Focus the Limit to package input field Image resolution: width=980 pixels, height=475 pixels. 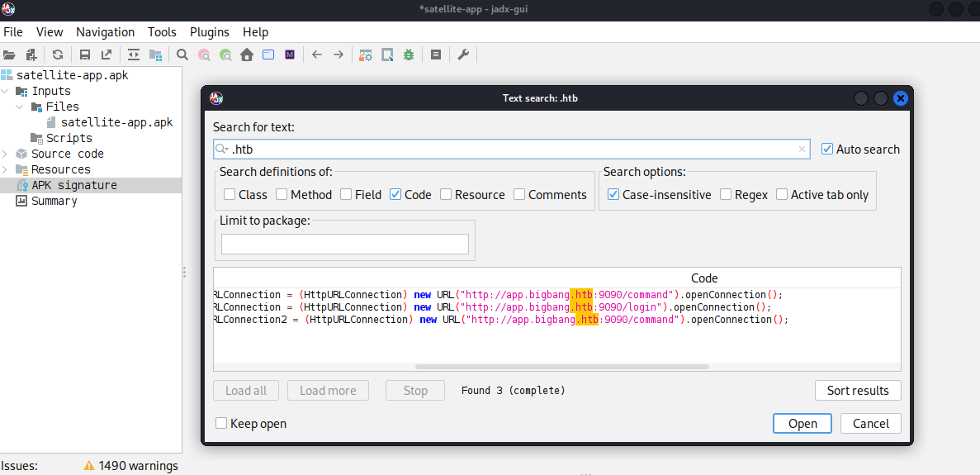click(x=345, y=245)
